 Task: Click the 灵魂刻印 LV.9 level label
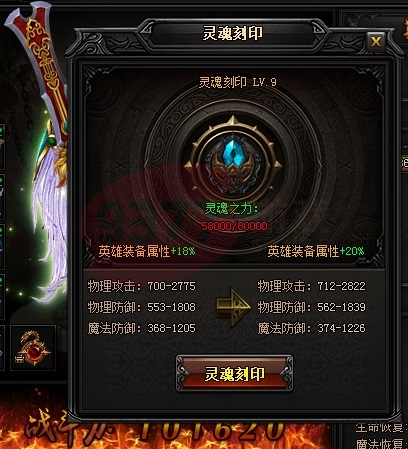238,82
